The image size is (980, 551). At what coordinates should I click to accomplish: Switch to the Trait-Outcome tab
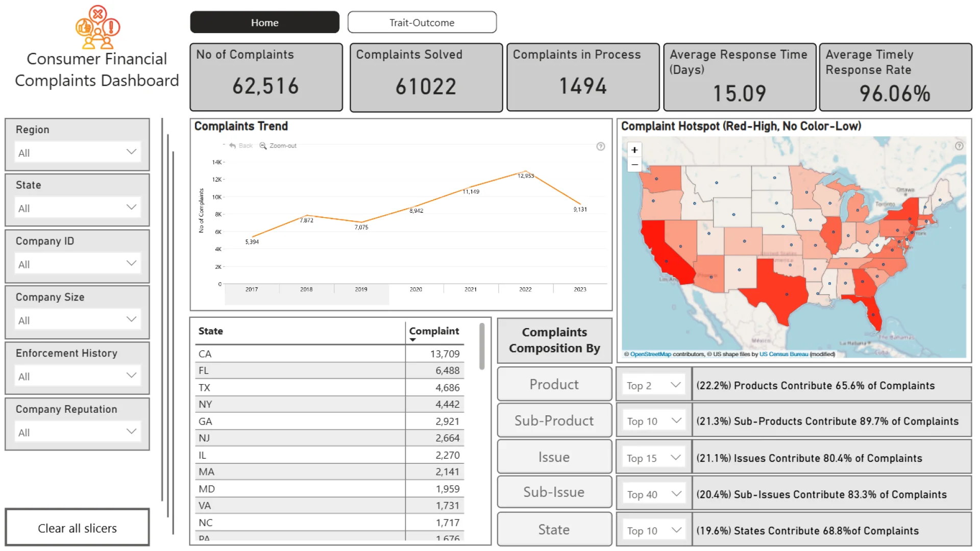point(422,22)
